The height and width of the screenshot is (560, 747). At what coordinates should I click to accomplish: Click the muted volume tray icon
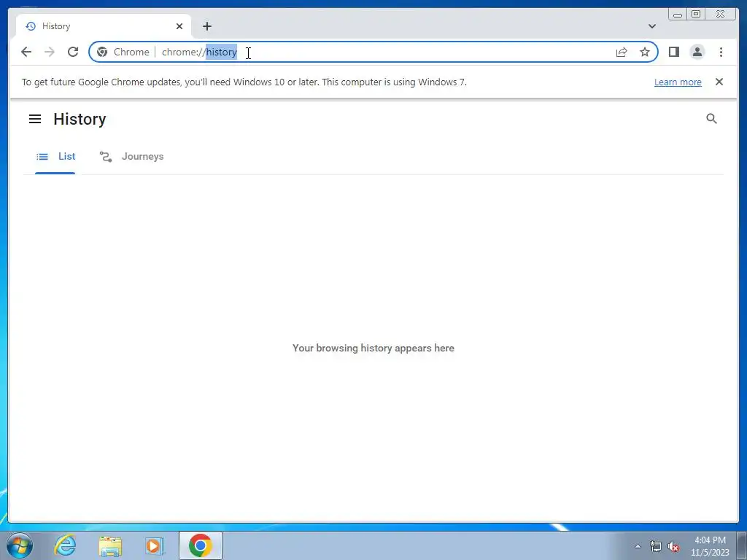click(673, 547)
